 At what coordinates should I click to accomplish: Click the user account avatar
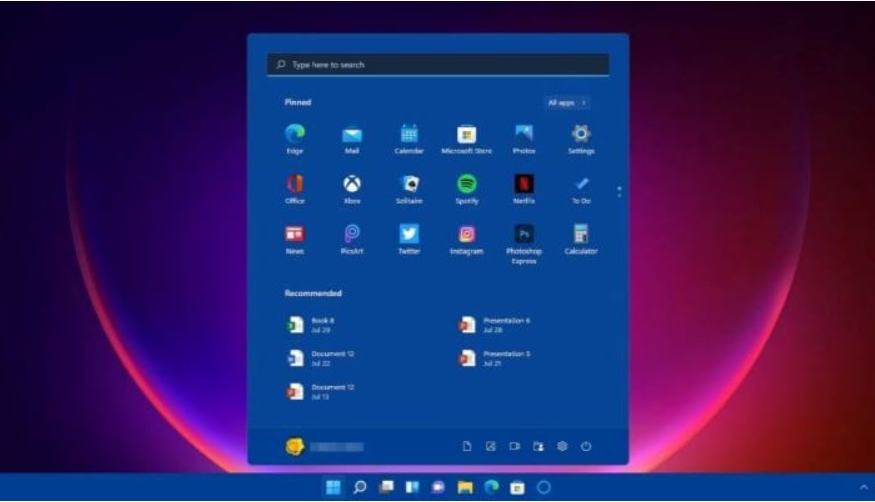click(x=295, y=446)
